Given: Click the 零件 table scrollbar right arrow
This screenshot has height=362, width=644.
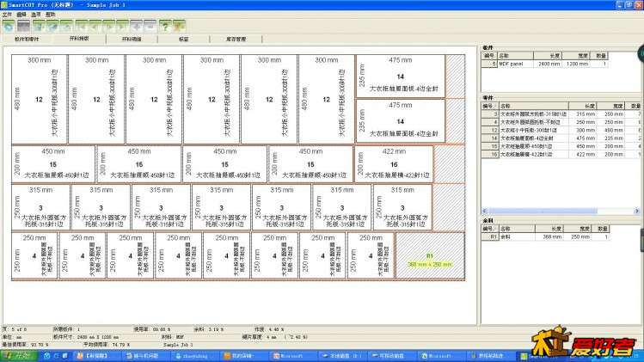Looking at the screenshot, I should tap(636, 212).
